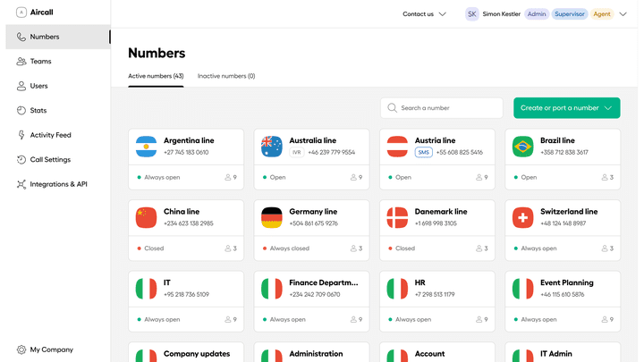Click the Simon Kestler name
This screenshot has width=644, height=362.
(x=501, y=14)
